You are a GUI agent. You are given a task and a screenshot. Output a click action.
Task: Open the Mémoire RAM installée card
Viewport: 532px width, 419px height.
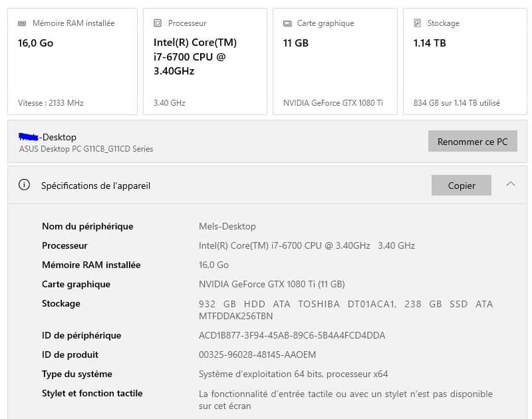pyautogui.click(x=72, y=62)
